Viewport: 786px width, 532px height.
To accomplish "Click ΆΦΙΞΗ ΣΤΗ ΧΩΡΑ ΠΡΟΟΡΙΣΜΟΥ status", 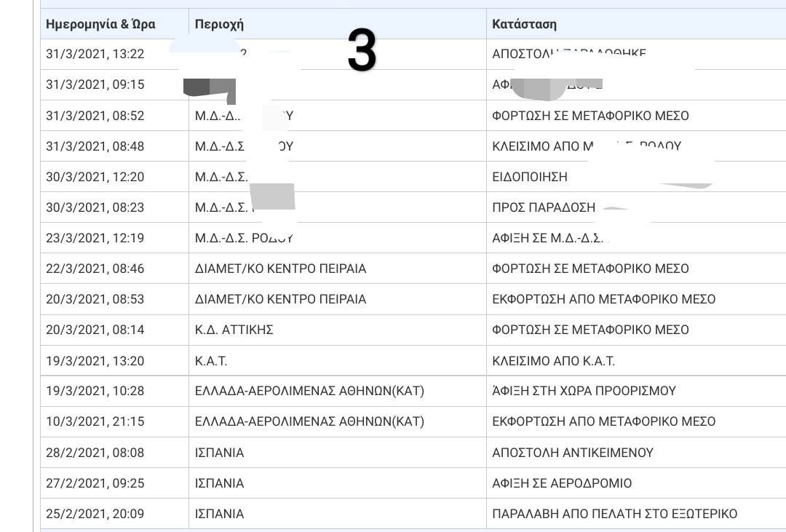I will [x=584, y=391].
